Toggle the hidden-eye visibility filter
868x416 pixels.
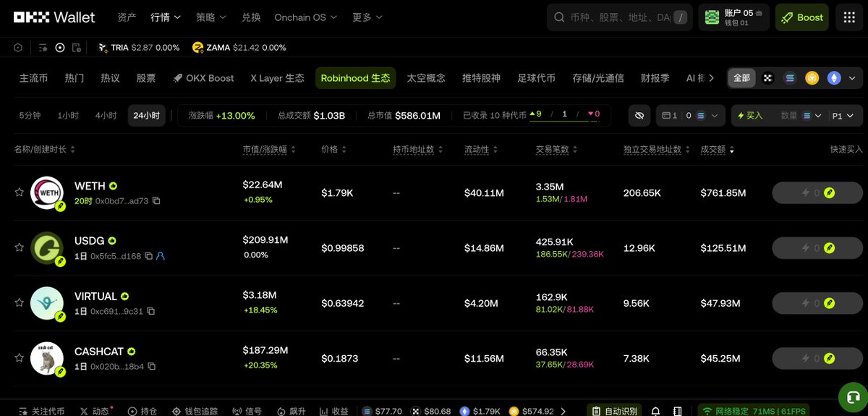(x=639, y=116)
